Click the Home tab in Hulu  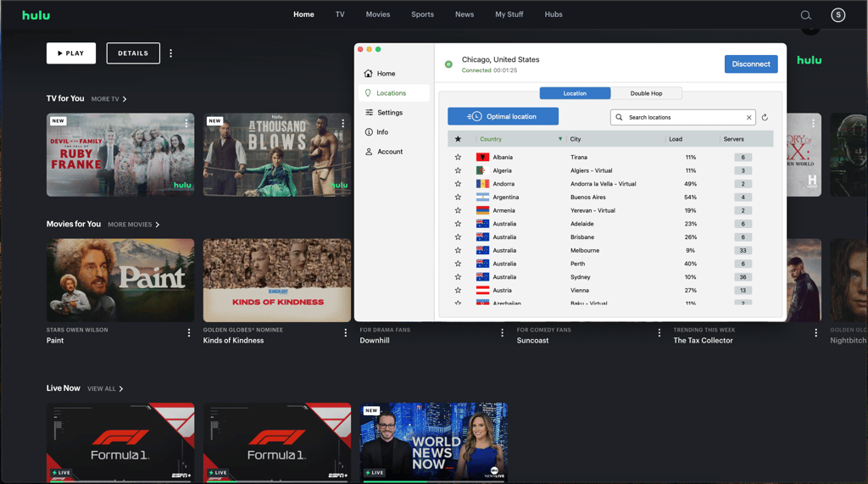coord(303,14)
